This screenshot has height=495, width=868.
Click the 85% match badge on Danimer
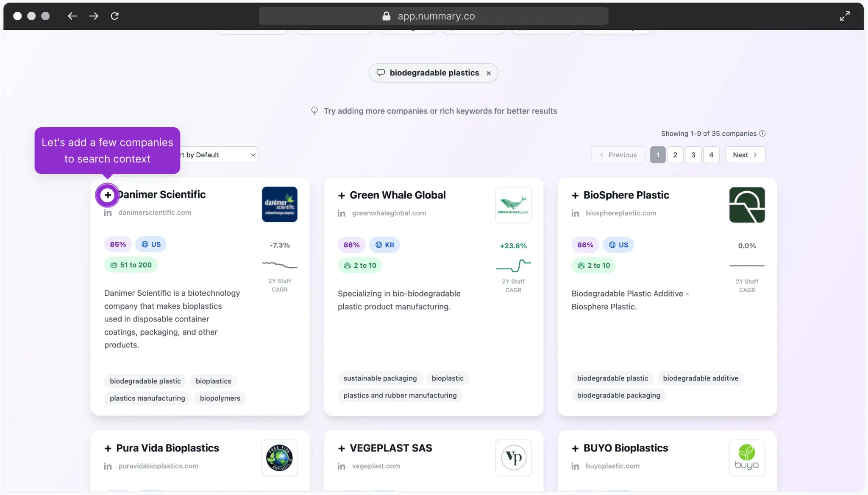coord(118,245)
